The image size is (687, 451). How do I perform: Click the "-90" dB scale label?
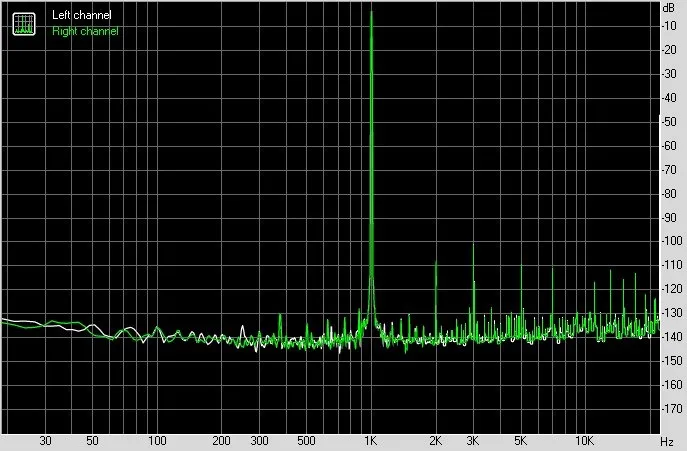(669, 217)
